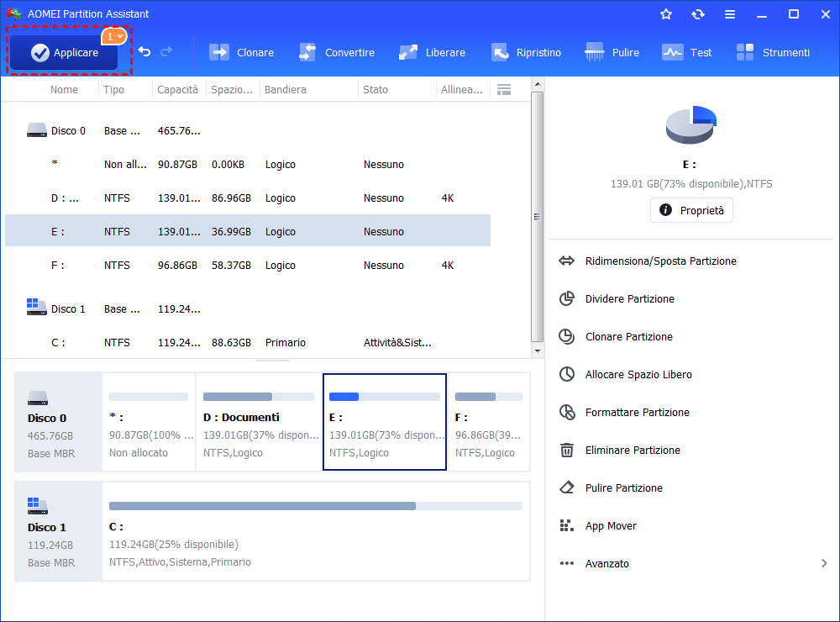Select the unallocated 90.87GB row
The height and width of the screenshot is (622, 840).
248,165
